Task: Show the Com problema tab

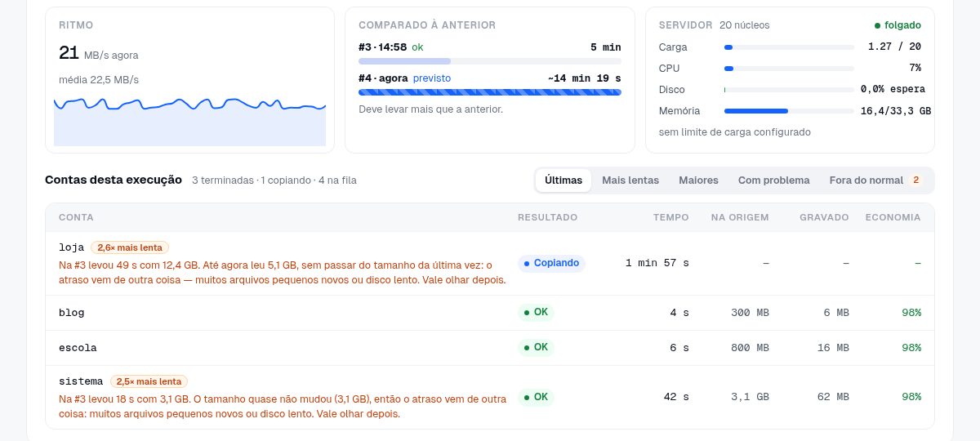Action: click(x=774, y=180)
